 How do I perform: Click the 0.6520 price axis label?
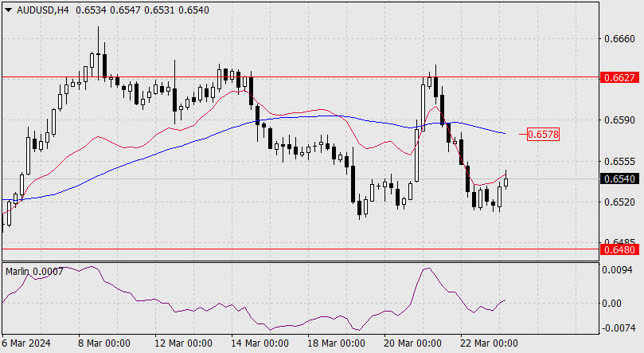619,202
